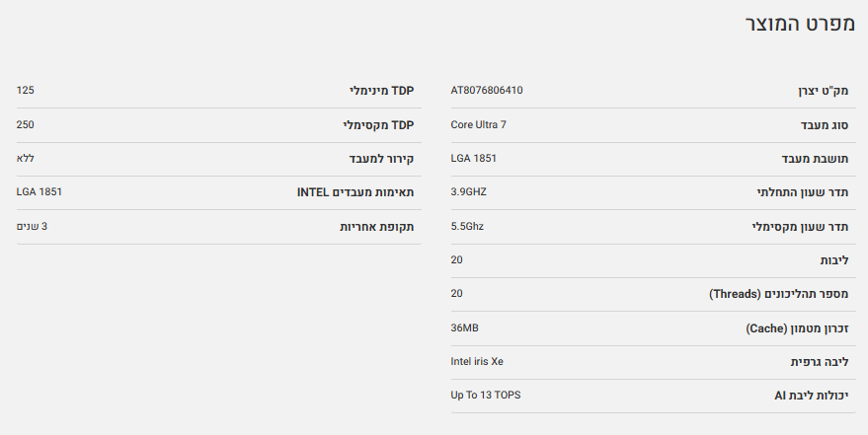Select the manufacturer part number AT8076806410
Screen dimensions: 868x435
tap(487, 91)
